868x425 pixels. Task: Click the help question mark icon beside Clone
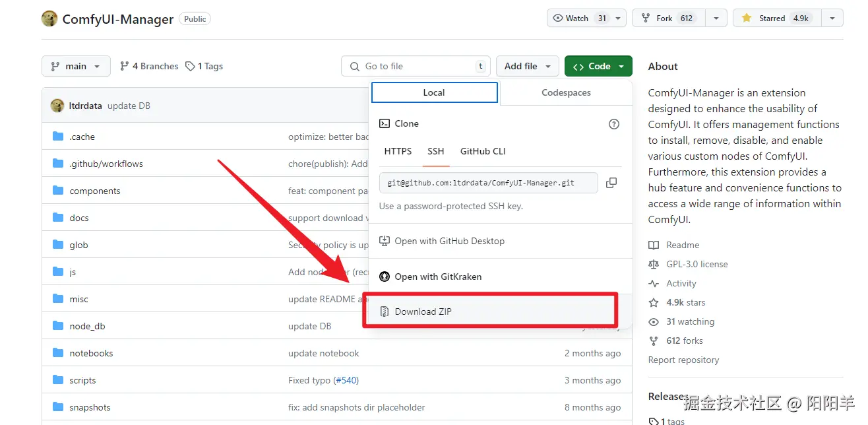(x=614, y=124)
